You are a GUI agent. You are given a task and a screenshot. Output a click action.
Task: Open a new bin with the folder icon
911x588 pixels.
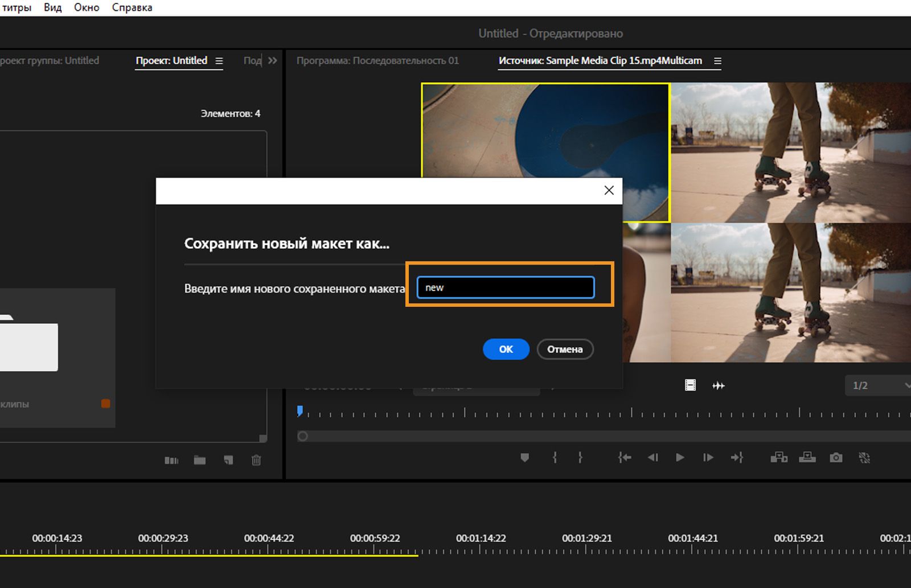pos(199,460)
